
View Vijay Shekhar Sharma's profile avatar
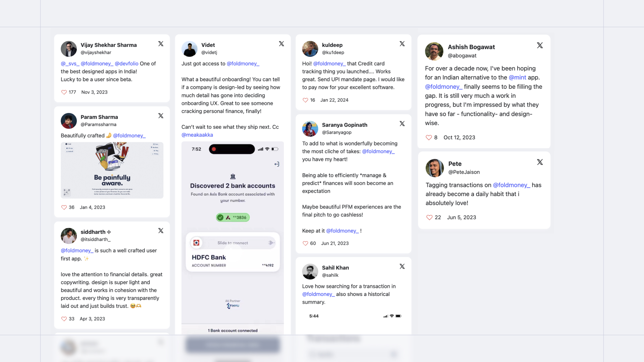[x=69, y=49]
